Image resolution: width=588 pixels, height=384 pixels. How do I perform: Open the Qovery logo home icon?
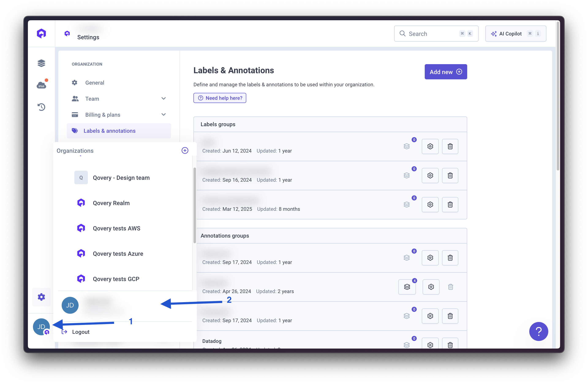coord(41,33)
